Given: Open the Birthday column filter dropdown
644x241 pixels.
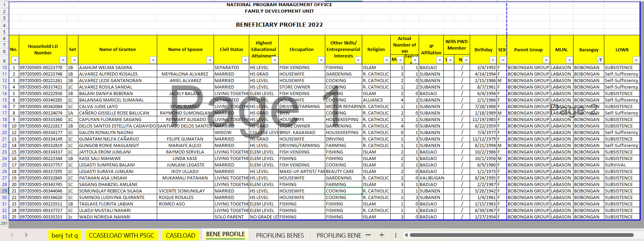Looking at the screenshot, I should pos(493,60).
